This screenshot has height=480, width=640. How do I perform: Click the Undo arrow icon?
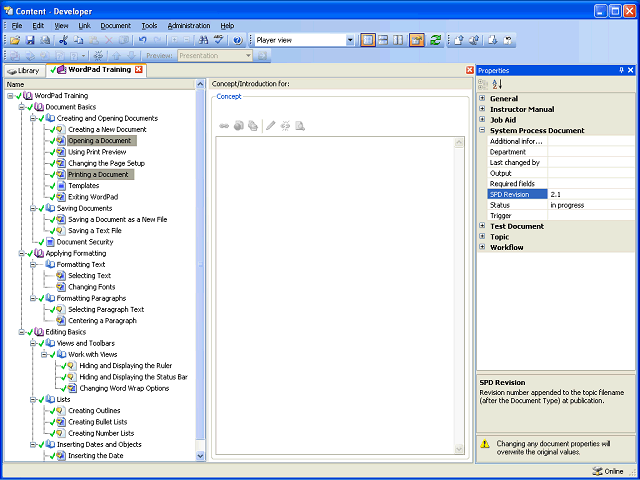pyautogui.click(x=142, y=40)
